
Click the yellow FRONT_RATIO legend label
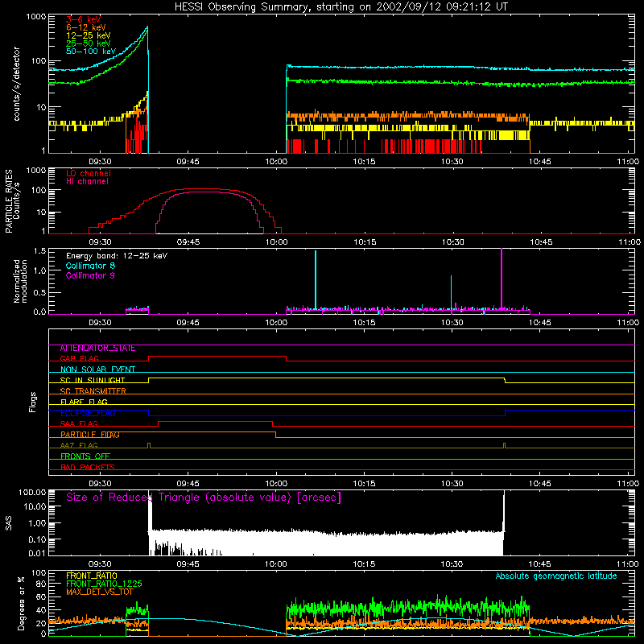[x=92, y=576]
